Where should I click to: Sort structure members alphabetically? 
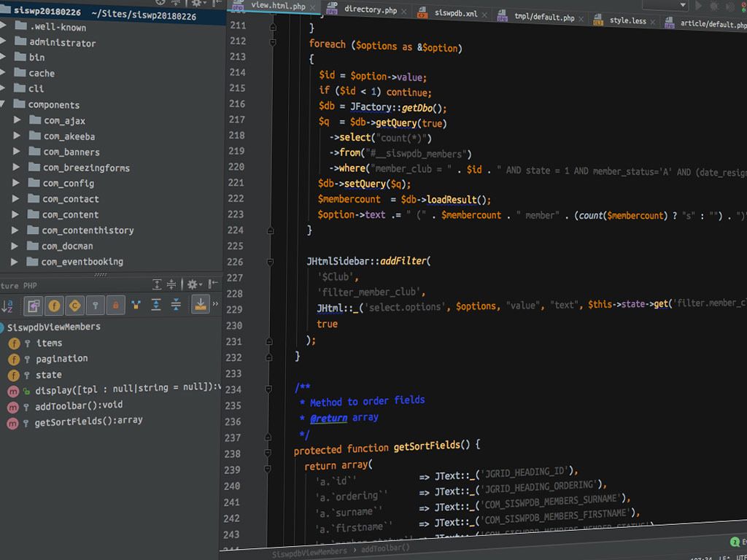click(x=8, y=306)
